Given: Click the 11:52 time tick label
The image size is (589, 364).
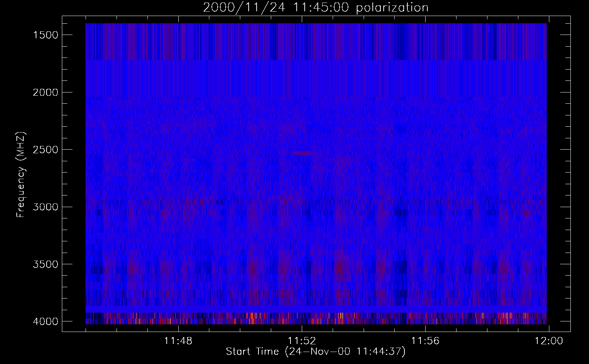Looking at the screenshot, I should tap(302, 341).
